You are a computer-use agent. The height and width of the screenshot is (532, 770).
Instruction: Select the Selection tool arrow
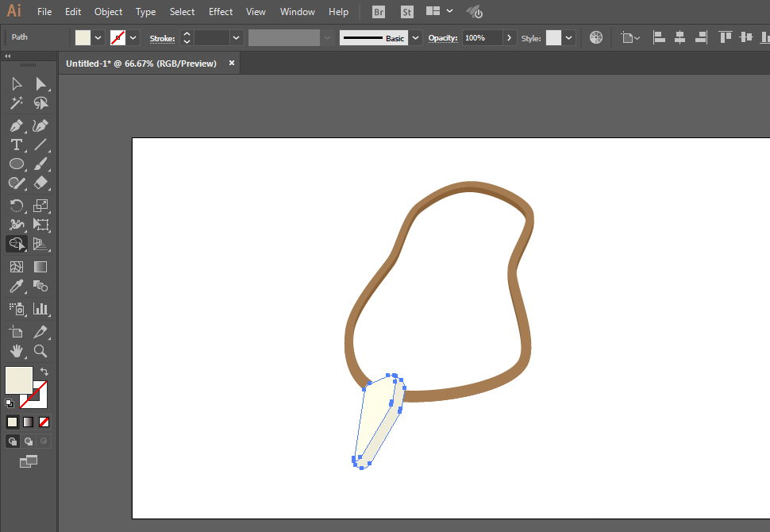coord(17,84)
